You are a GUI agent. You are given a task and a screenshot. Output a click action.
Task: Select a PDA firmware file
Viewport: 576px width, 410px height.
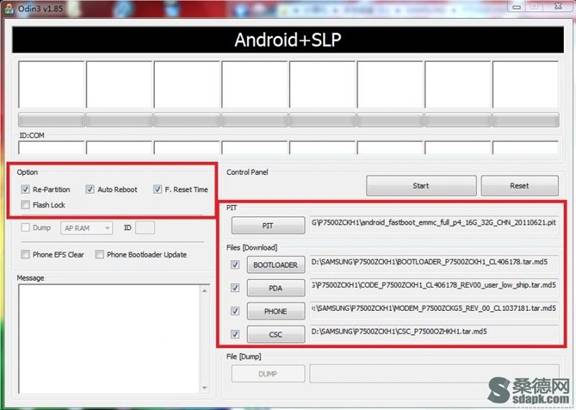coord(276,288)
